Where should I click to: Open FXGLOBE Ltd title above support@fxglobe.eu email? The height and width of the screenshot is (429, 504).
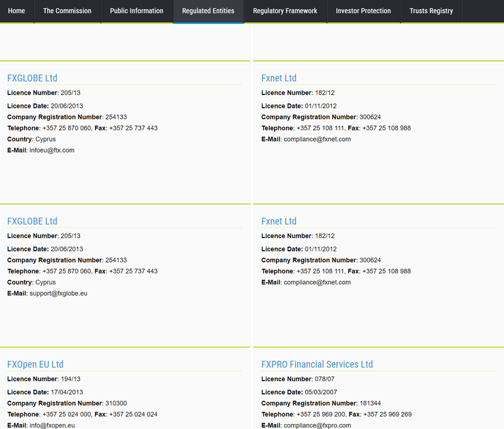point(32,221)
